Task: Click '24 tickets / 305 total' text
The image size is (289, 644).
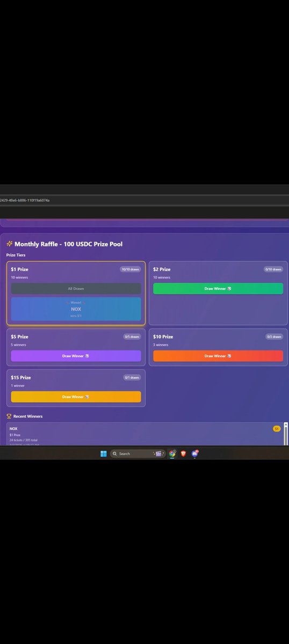Action: (x=24, y=440)
